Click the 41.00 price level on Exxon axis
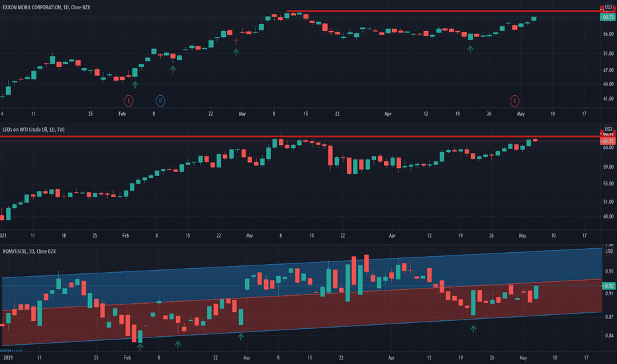This screenshot has width=617, height=364. point(608,99)
